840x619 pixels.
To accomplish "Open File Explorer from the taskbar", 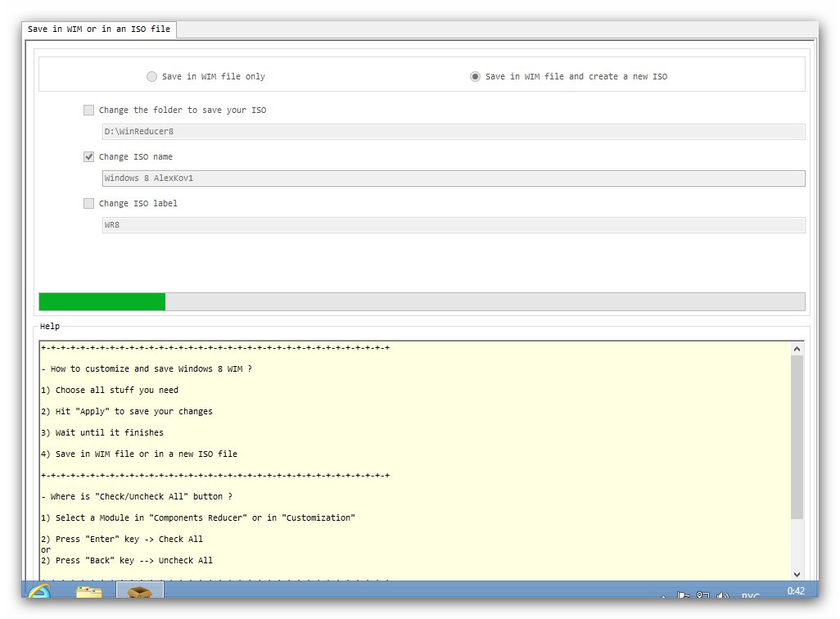I will [89, 591].
